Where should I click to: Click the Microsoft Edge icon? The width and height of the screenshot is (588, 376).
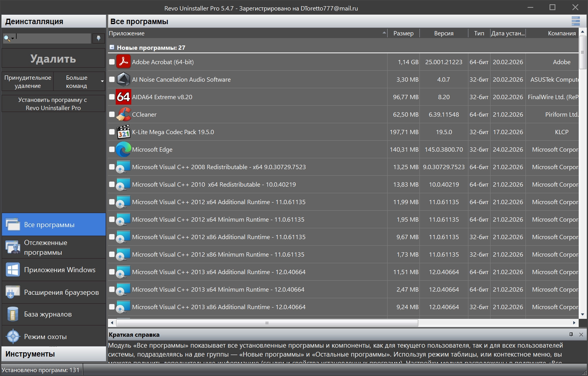tap(124, 149)
